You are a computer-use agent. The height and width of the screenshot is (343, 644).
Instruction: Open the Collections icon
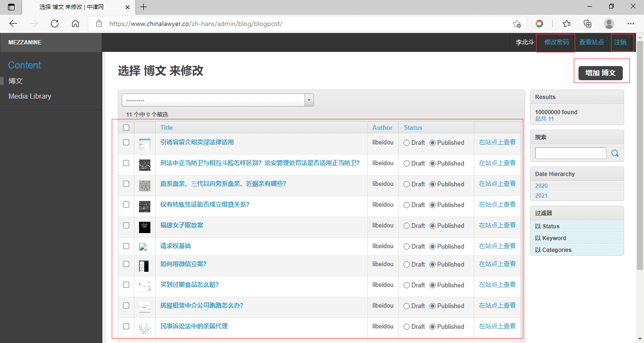point(587,24)
